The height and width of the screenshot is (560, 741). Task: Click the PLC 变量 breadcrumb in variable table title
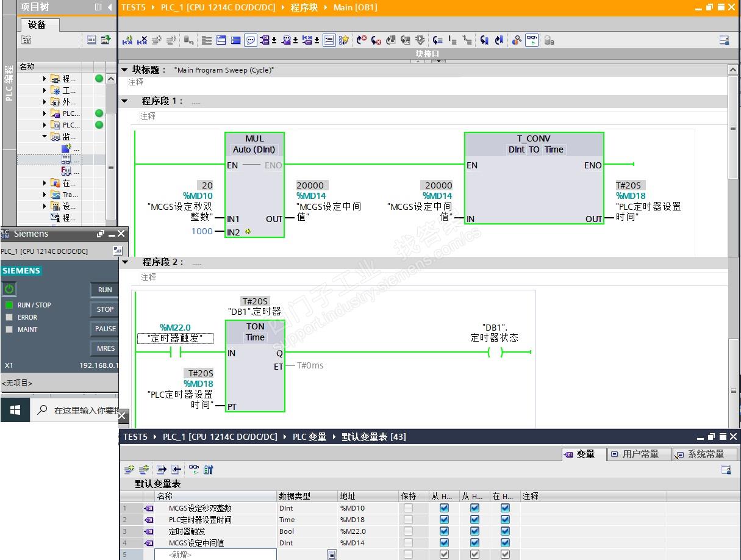pos(309,437)
